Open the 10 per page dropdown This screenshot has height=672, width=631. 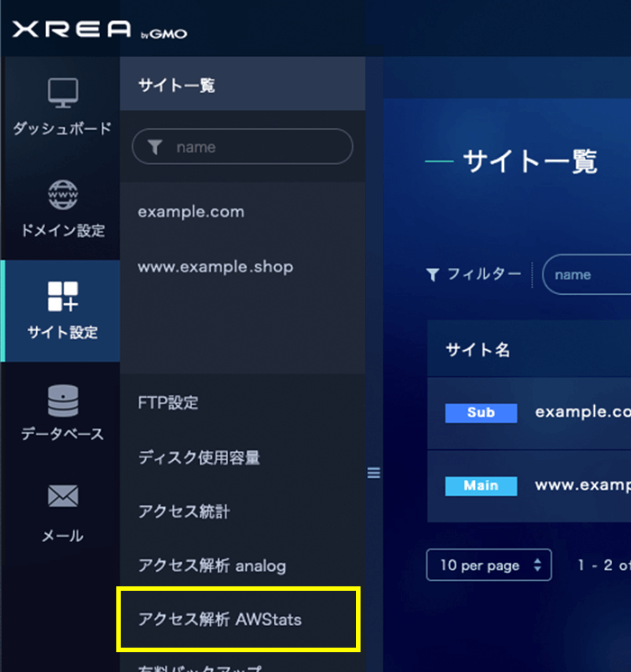(489, 566)
